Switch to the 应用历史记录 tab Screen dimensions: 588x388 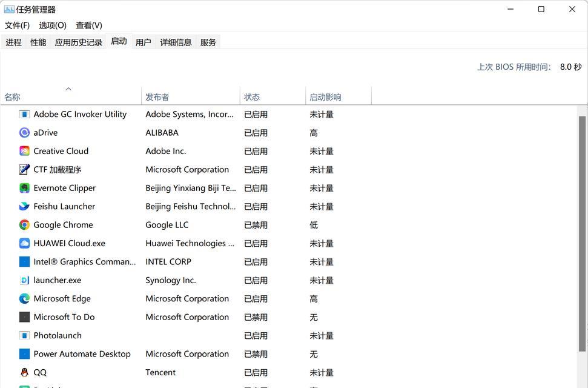pos(78,42)
